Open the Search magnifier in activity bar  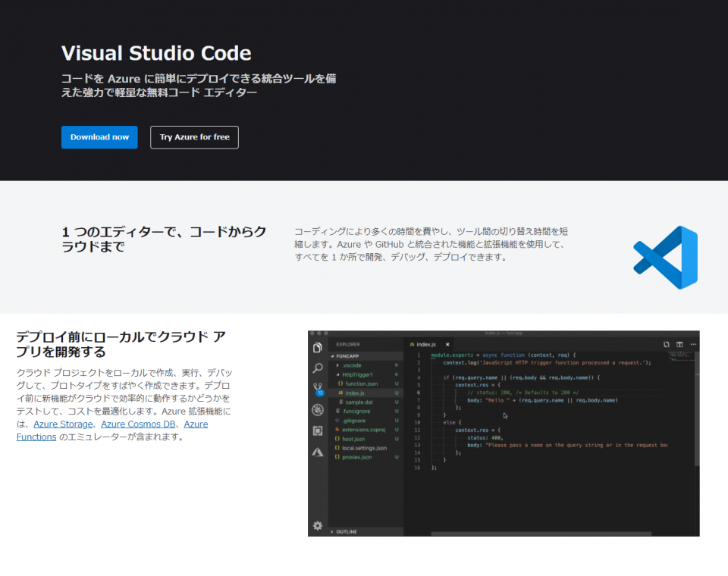pos(318,368)
